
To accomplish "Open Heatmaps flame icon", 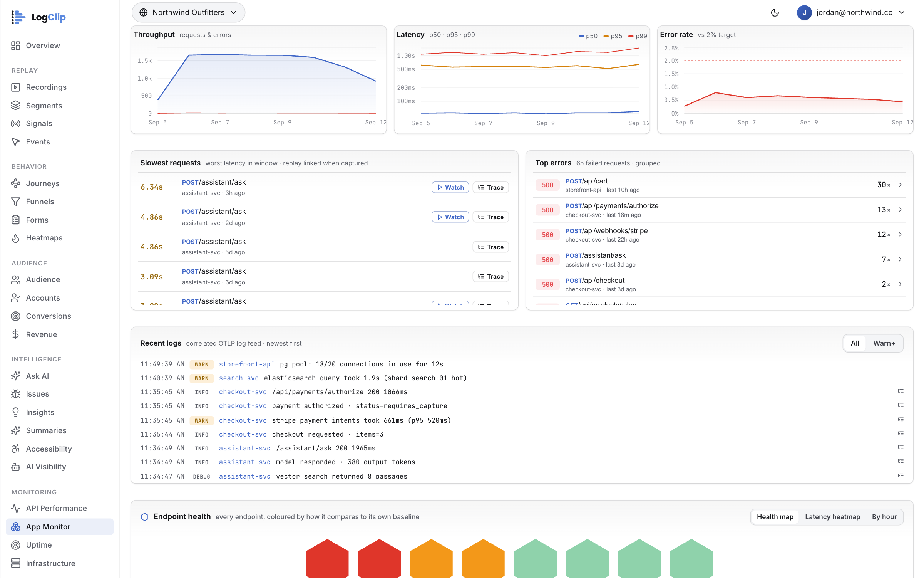I will click(15, 238).
